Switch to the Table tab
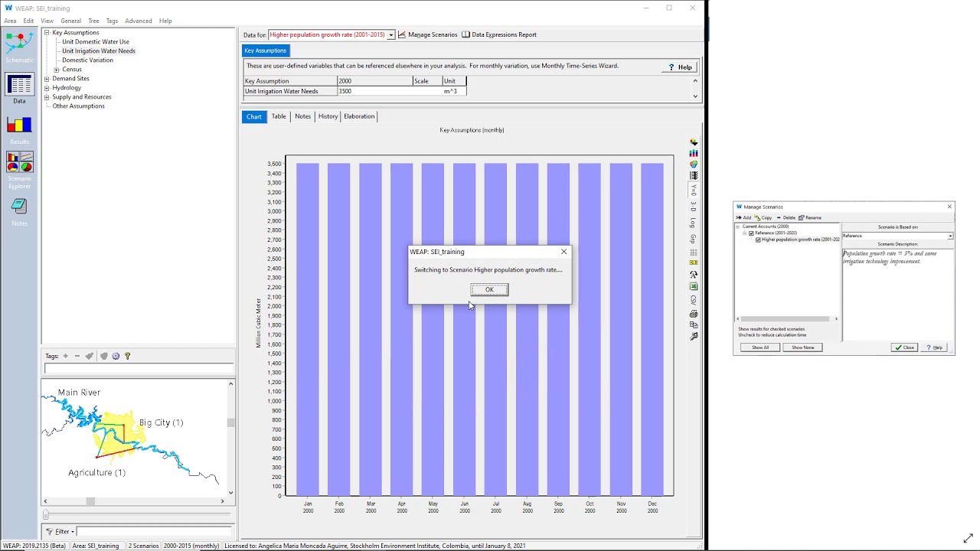 coord(279,116)
